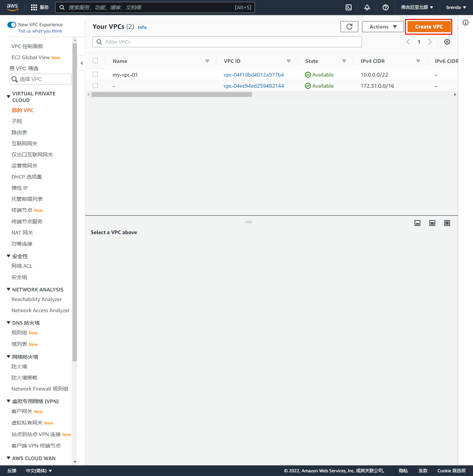Open the help question mark icon

point(386,7)
